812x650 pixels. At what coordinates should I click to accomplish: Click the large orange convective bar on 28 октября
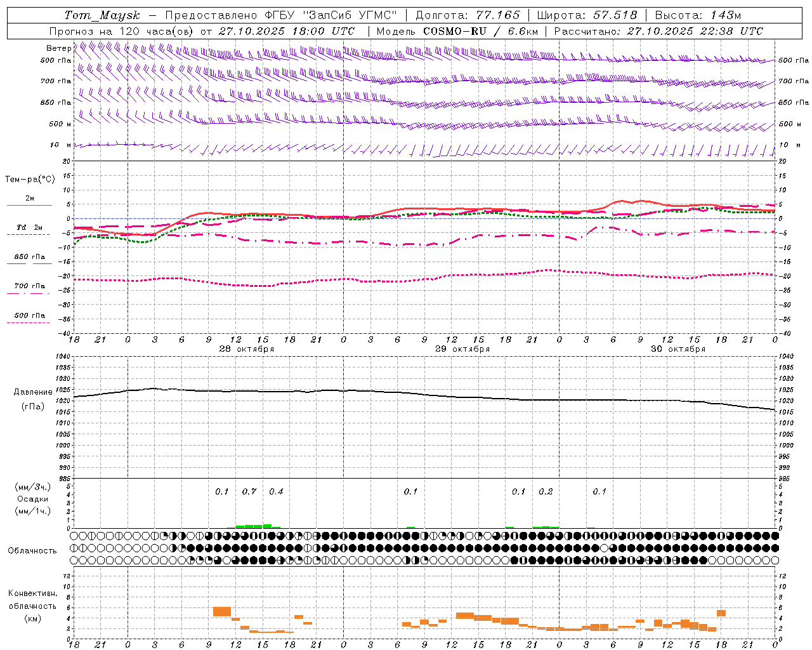222,611
